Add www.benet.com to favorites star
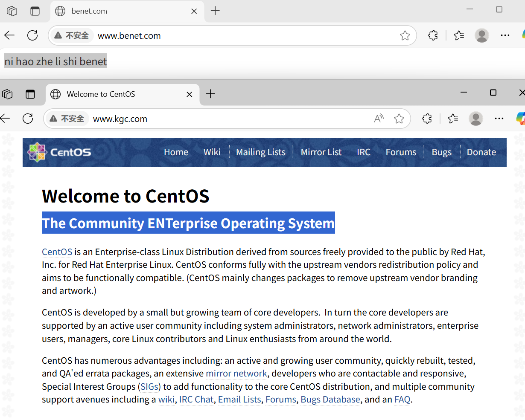525x420 pixels. tap(405, 35)
